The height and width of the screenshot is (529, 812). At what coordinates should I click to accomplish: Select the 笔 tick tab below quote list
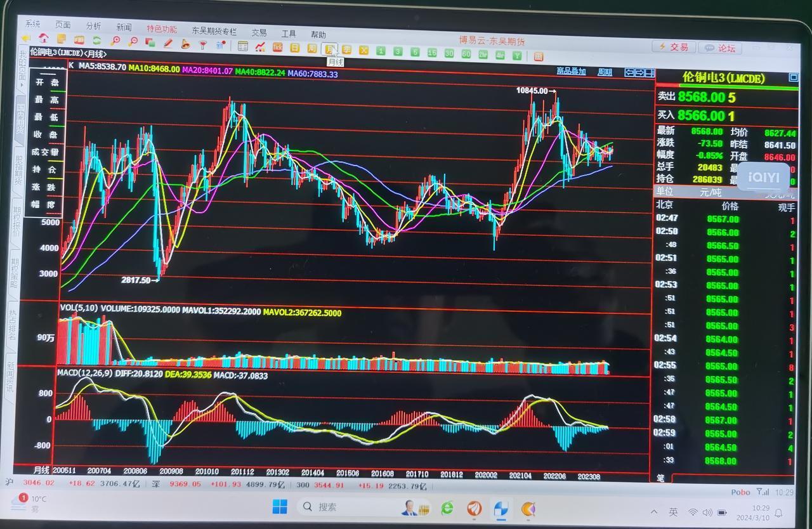coord(660,478)
